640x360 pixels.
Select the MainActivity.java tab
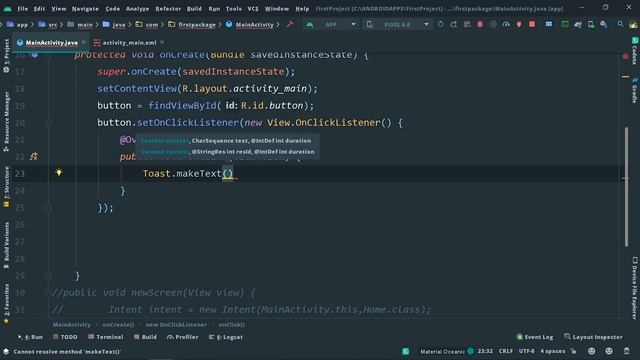51,42
